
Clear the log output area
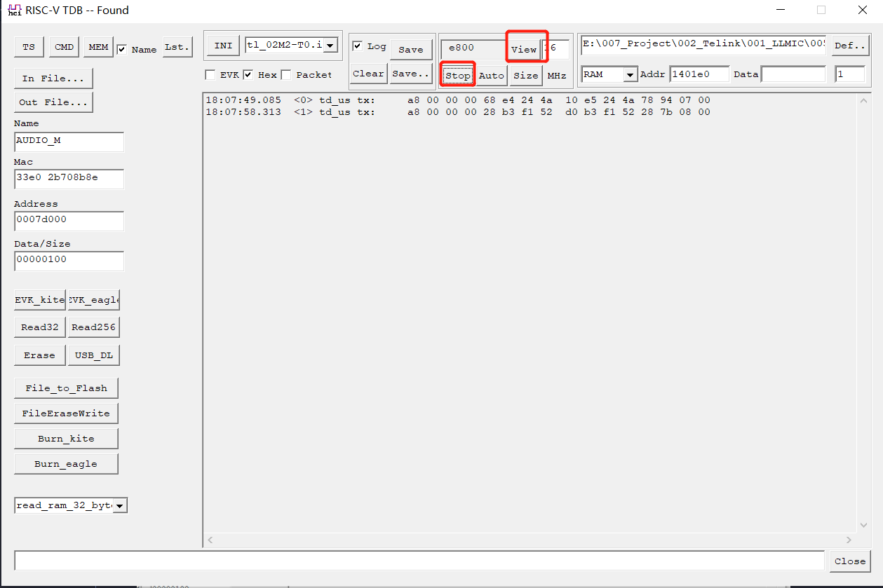pyautogui.click(x=368, y=72)
